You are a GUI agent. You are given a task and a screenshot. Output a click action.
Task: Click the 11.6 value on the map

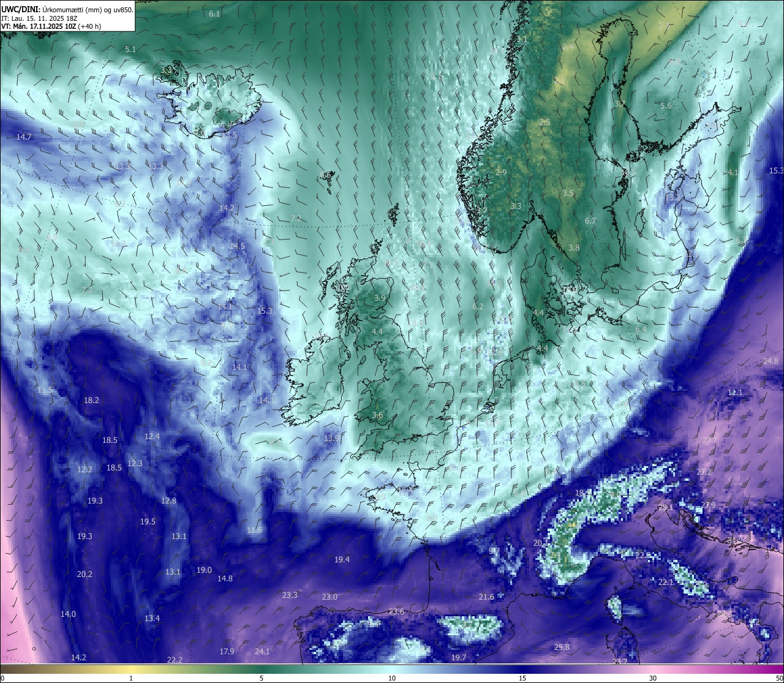[x=254, y=530]
